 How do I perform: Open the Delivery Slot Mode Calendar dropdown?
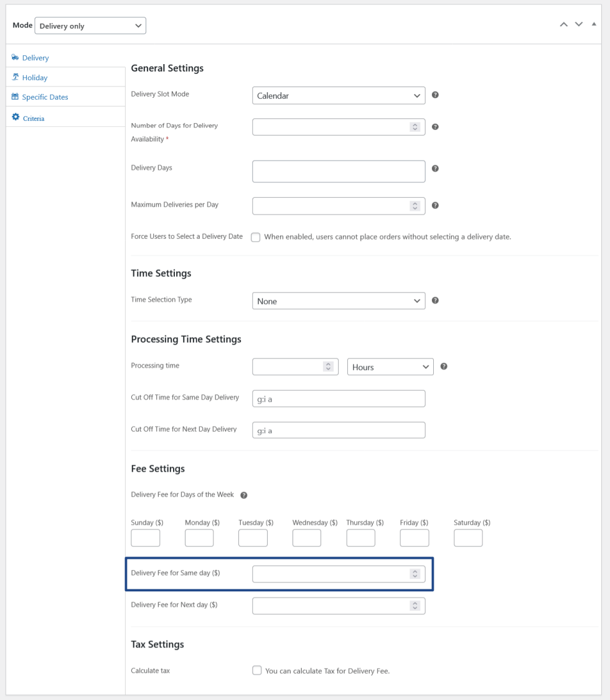click(339, 96)
